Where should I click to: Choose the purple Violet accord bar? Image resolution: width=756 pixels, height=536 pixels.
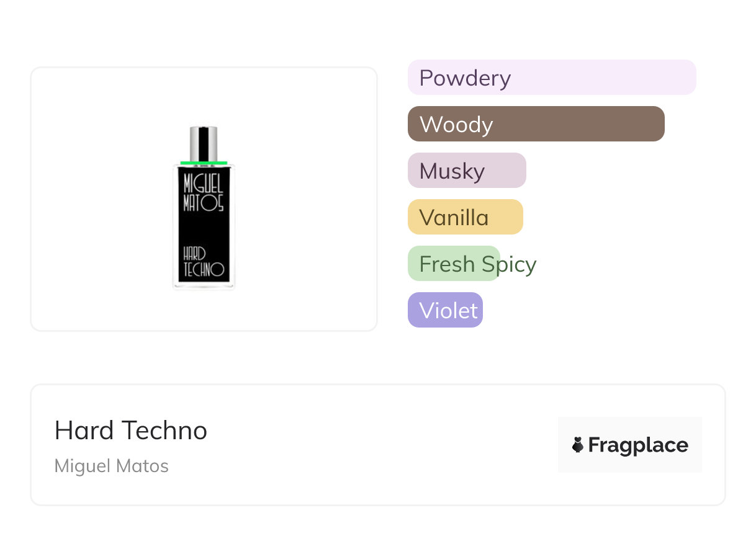pyautogui.click(x=445, y=310)
